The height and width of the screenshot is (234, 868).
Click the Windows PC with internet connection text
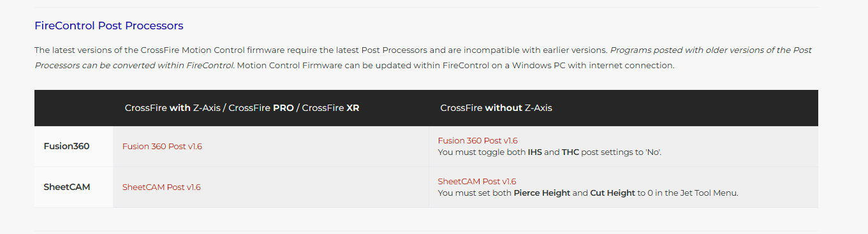tap(594, 65)
